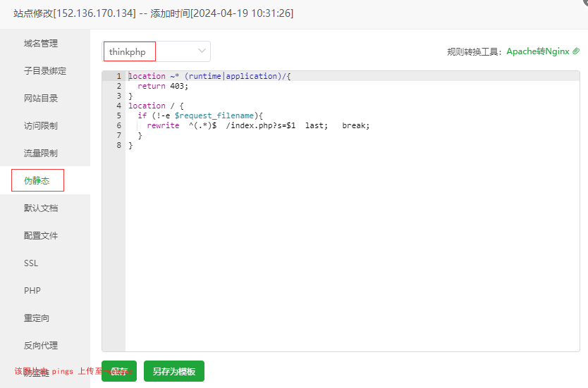The height and width of the screenshot is (388, 588).
Task: Click the 'if (!-e $request_filename){' line
Action: 200,115
